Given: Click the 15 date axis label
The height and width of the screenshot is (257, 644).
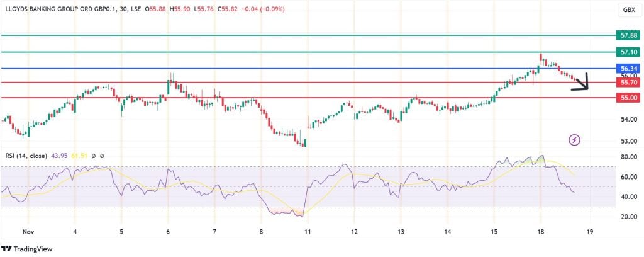Looking at the screenshot, I should [494, 232].
